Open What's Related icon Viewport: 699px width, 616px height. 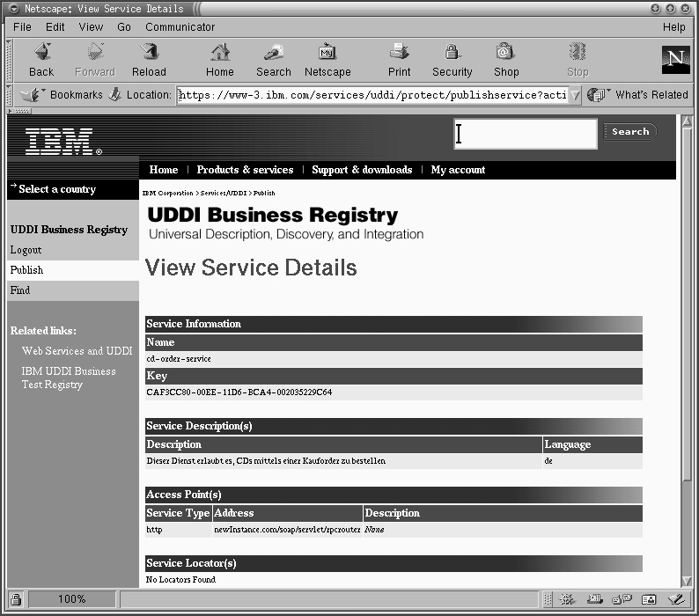coord(598,94)
